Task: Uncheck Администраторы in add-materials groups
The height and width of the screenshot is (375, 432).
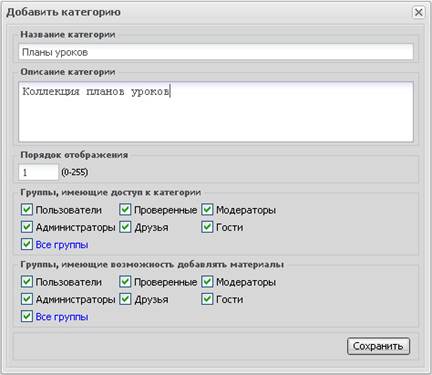Action: [27, 299]
